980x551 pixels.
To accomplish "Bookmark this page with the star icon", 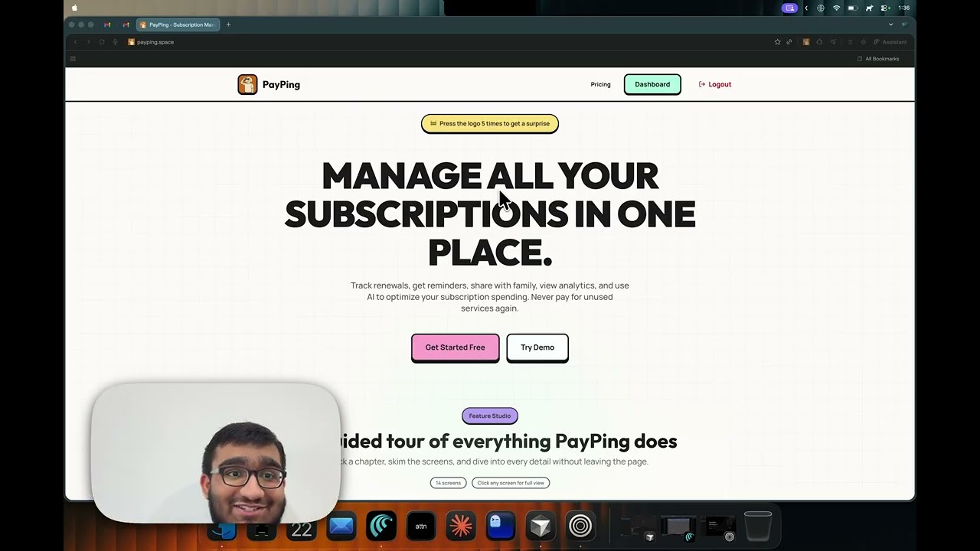I will click(x=778, y=42).
